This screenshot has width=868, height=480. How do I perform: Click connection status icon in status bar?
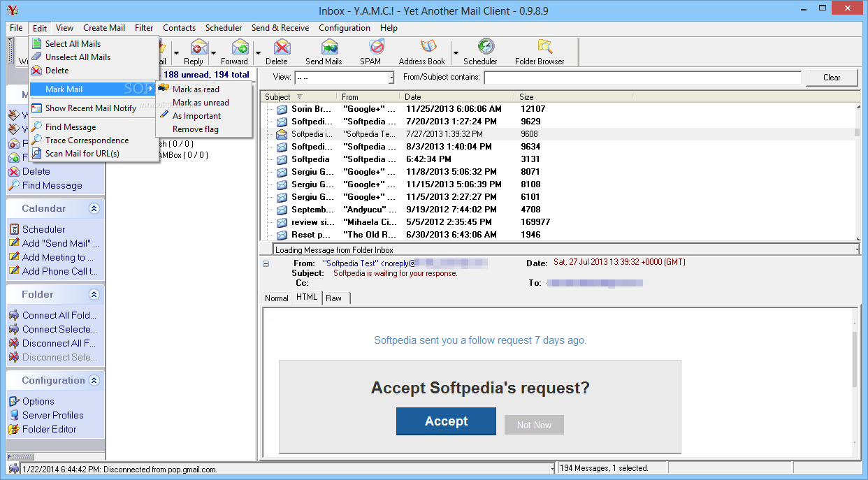pos(14,468)
